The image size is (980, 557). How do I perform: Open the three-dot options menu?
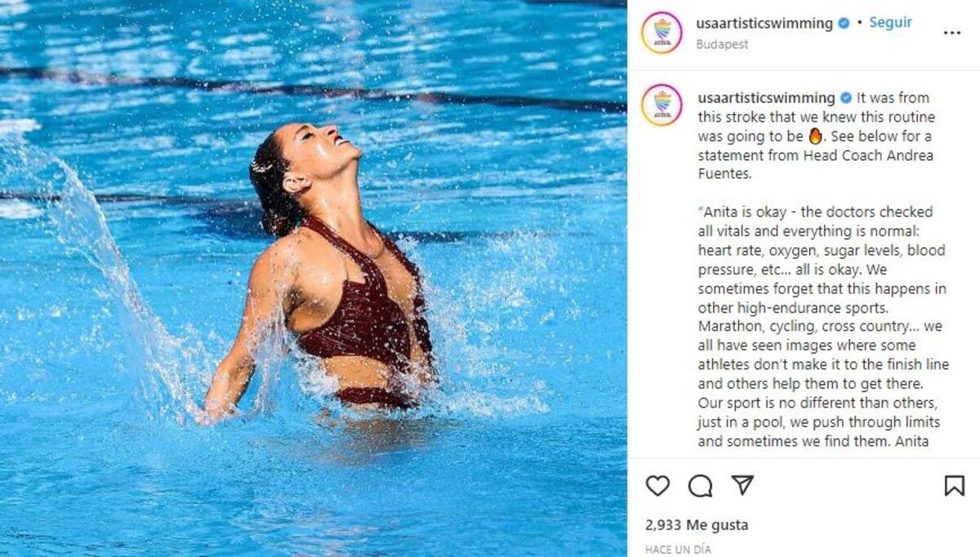click(x=952, y=33)
